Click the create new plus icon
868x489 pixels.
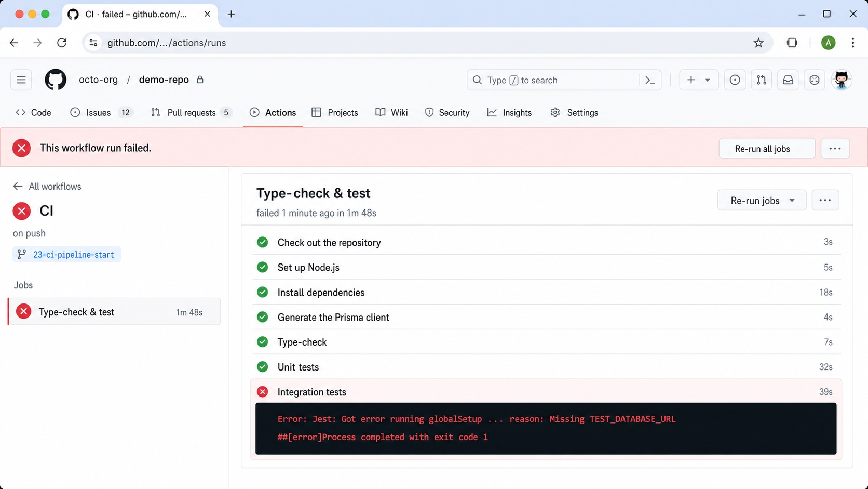click(x=691, y=80)
